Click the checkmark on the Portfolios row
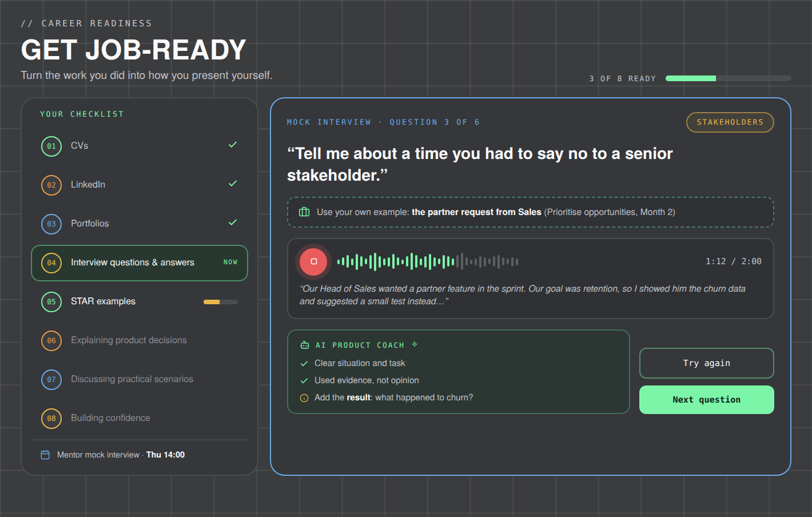 coord(233,222)
